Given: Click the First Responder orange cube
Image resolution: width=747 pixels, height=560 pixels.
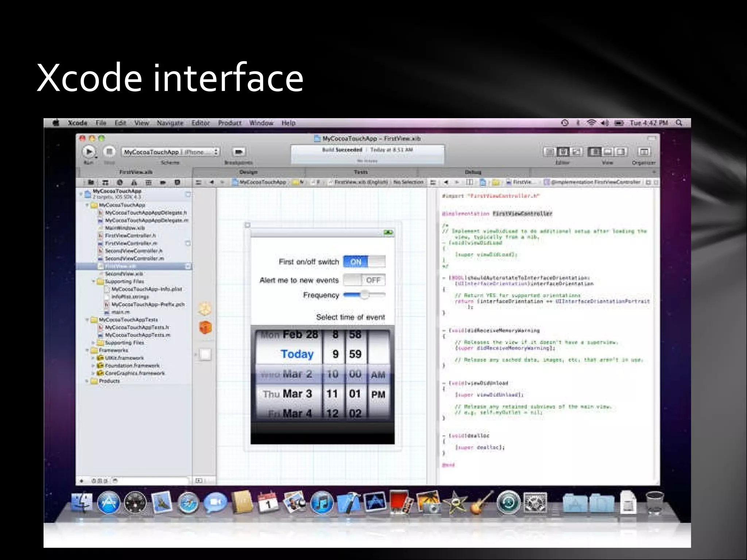Looking at the screenshot, I should 205,327.
